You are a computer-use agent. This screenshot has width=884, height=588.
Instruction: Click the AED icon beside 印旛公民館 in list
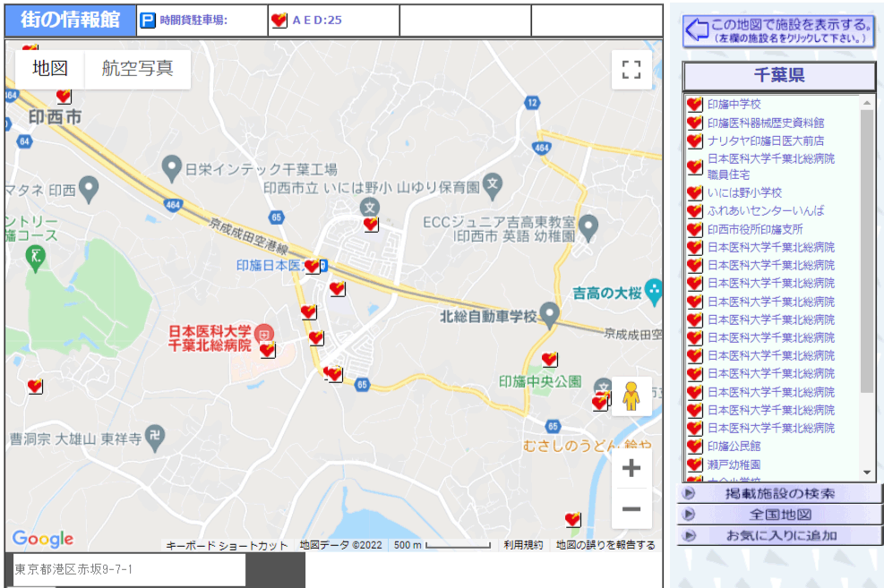click(695, 447)
